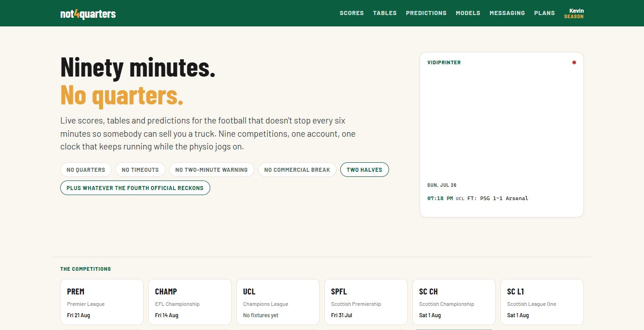Click the FT: PSG 1-1 Arsenal entry

(498, 198)
